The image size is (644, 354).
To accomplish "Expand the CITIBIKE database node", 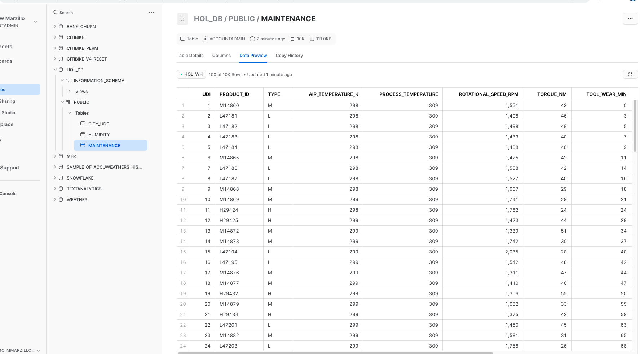I will click(55, 37).
